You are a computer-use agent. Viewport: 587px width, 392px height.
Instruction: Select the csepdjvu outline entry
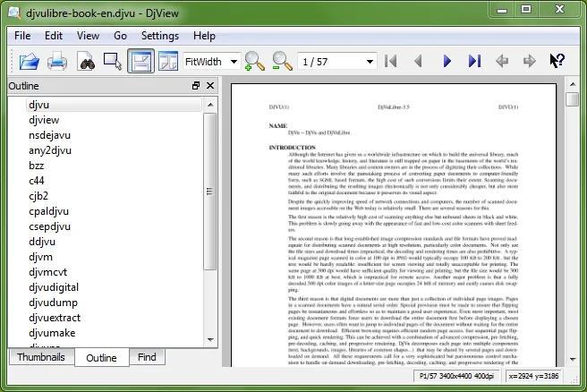50,226
